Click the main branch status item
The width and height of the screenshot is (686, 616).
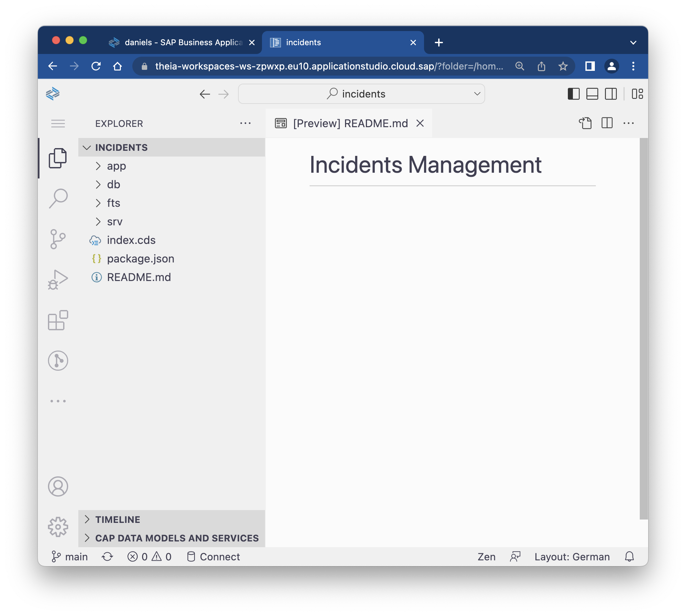[x=70, y=557]
